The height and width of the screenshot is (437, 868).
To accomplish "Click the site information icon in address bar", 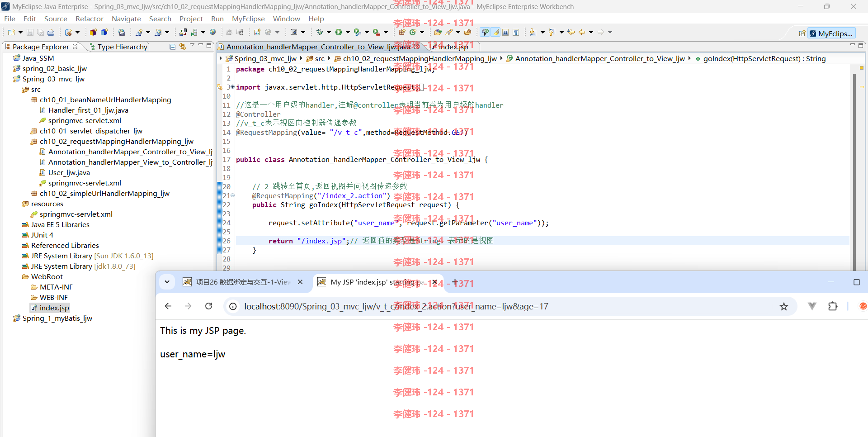I will point(233,306).
